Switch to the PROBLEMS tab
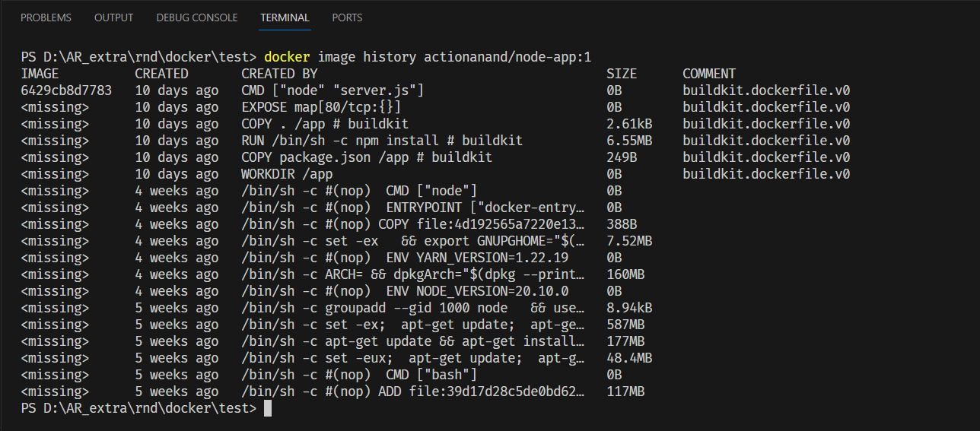This screenshot has height=431, width=980. point(46,17)
